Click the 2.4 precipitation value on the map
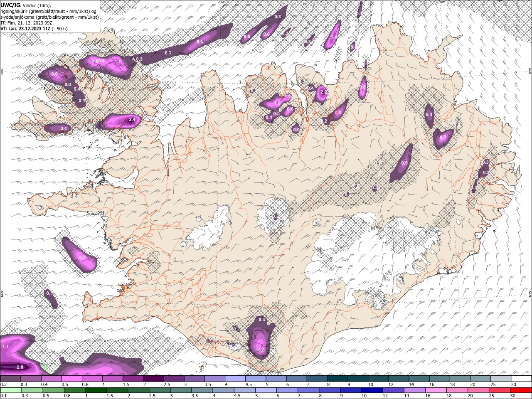 (x=132, y=119)
